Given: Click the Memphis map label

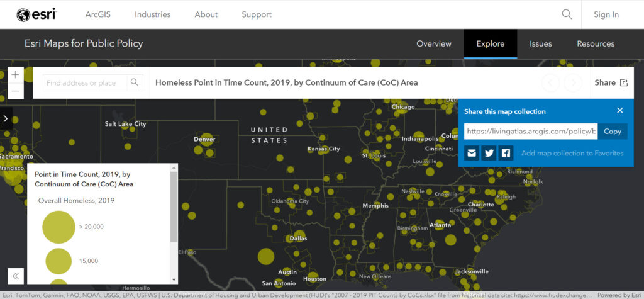Looking at the screenshot, I should point(375,206).
